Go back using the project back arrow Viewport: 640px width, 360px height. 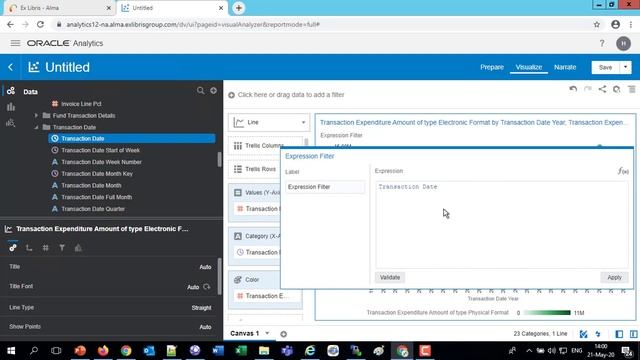(11, 67)
